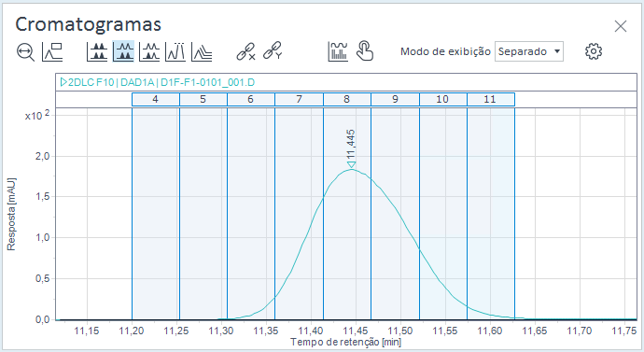Viewport: 644px width, 352px height.
Task: Click the 2DLC F10 DAD1A signal title
Action: [161, 82]
